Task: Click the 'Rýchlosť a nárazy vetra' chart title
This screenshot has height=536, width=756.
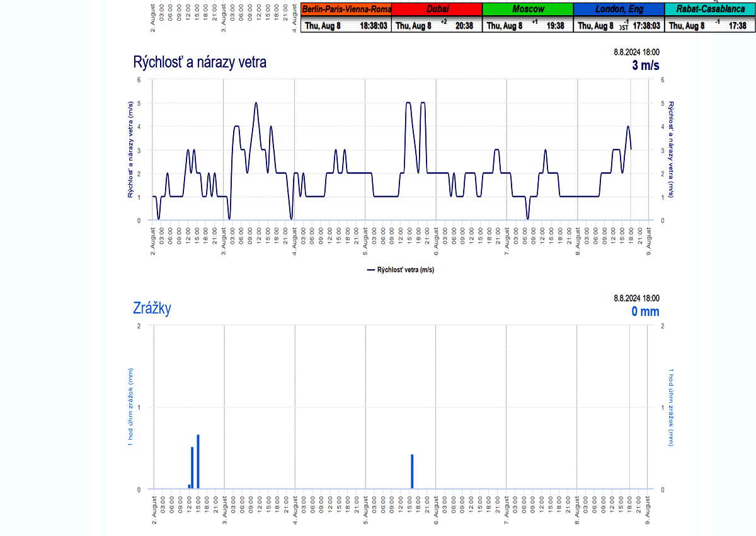Action: [x=200, y=62]
